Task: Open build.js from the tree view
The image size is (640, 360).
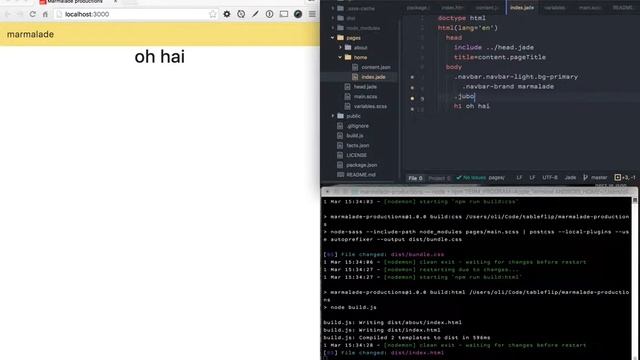Action: coord(355,136)
